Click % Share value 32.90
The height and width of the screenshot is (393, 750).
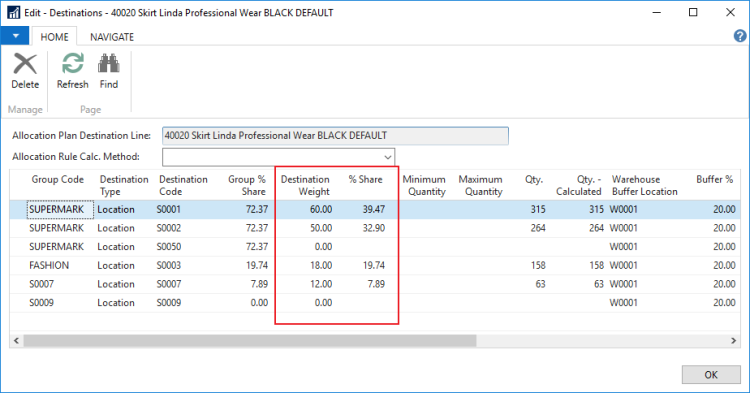tap(374, 228)
